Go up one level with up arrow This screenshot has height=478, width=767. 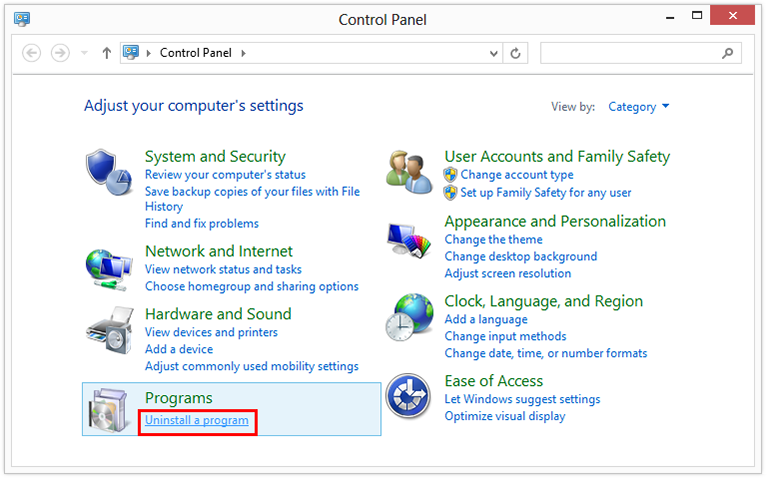pyautogui.click(x=107, y=53)
